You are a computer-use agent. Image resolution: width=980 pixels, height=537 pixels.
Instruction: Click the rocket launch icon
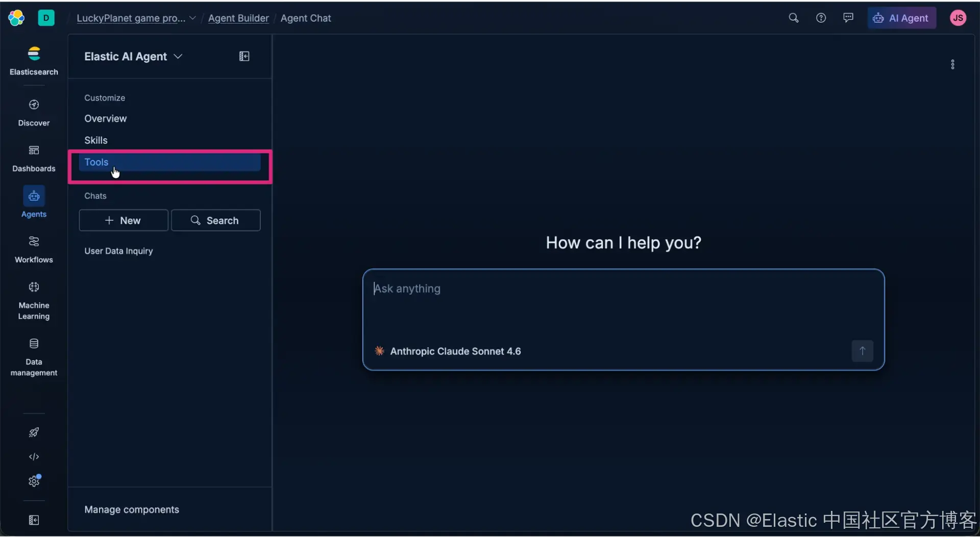pos(34,432)
